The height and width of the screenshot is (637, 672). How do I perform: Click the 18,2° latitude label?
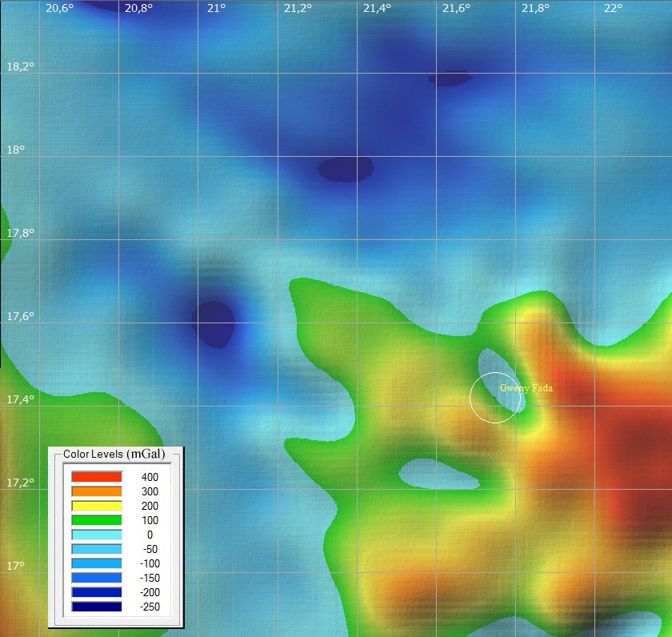[21, 66]
